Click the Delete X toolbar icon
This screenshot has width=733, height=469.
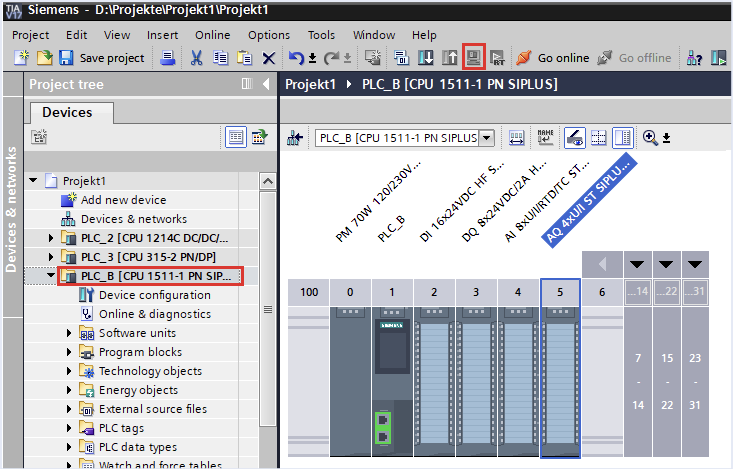(x=268, y=58)
